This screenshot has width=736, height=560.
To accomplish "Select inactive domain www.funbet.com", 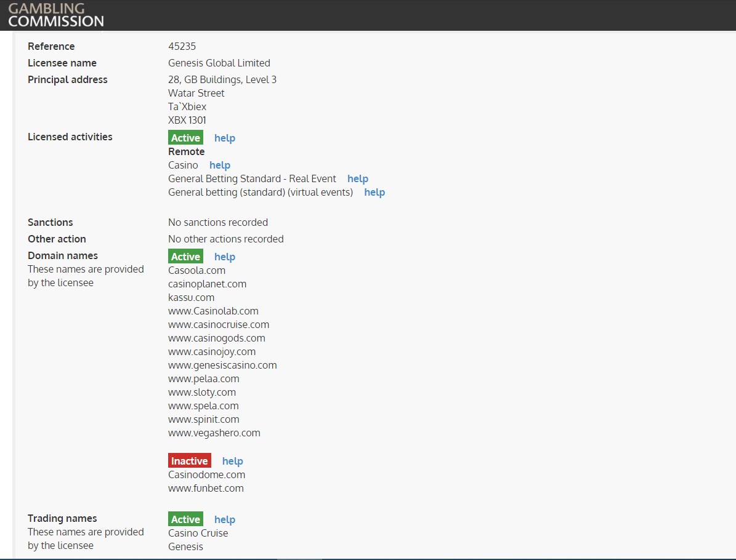I will (x=206, y=489).
